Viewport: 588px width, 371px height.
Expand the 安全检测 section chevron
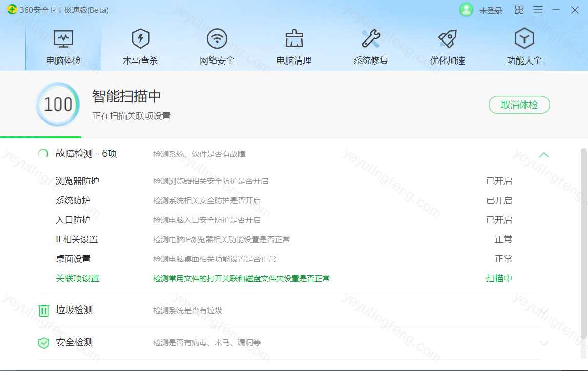point(544,343)
